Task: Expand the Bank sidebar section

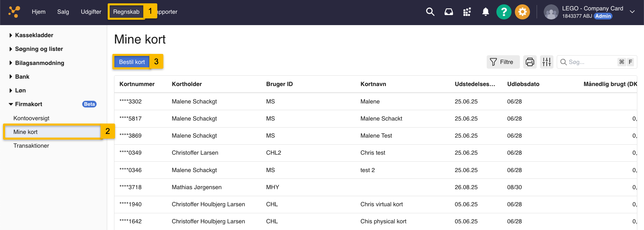Action: point(22,77)
